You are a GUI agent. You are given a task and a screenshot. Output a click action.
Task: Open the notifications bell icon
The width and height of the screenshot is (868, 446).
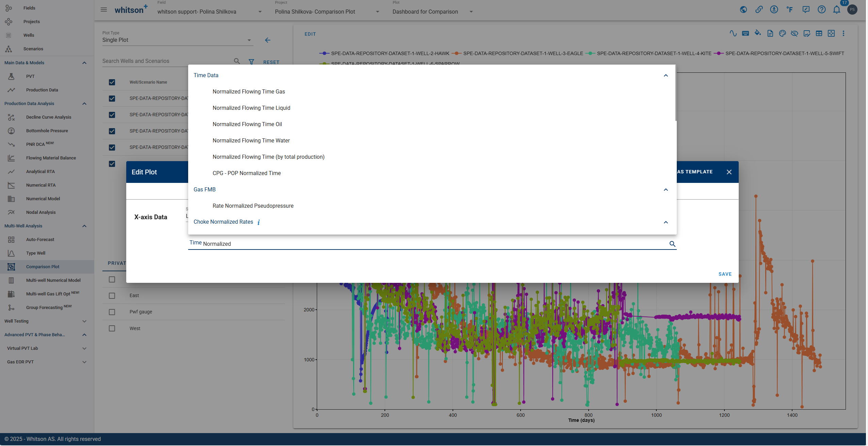tap(836, 10)
